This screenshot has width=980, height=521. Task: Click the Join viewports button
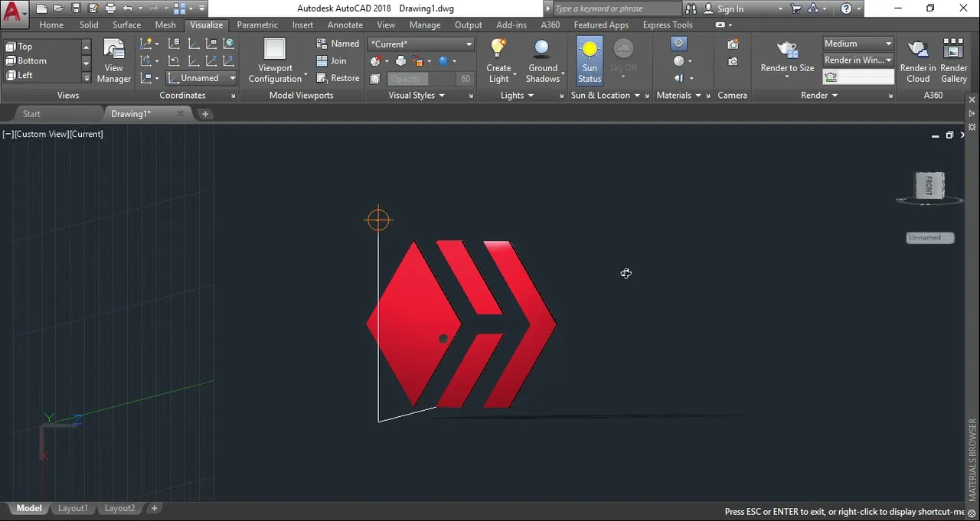click(331, 60)
